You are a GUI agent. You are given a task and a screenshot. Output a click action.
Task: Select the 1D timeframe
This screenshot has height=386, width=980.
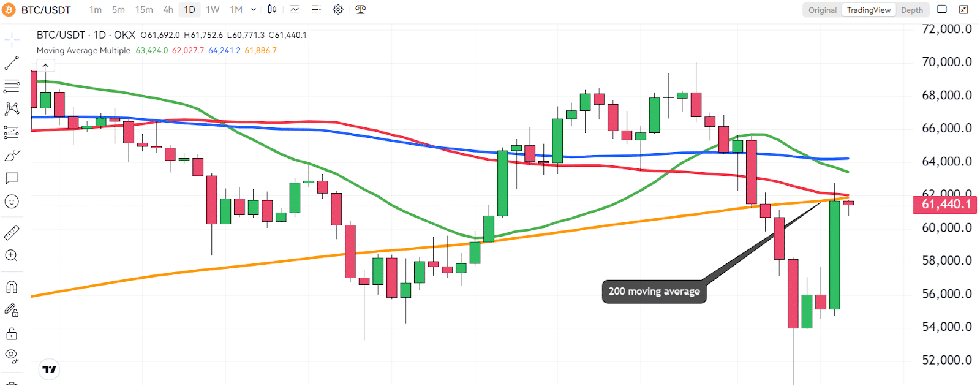pos(190,10)
